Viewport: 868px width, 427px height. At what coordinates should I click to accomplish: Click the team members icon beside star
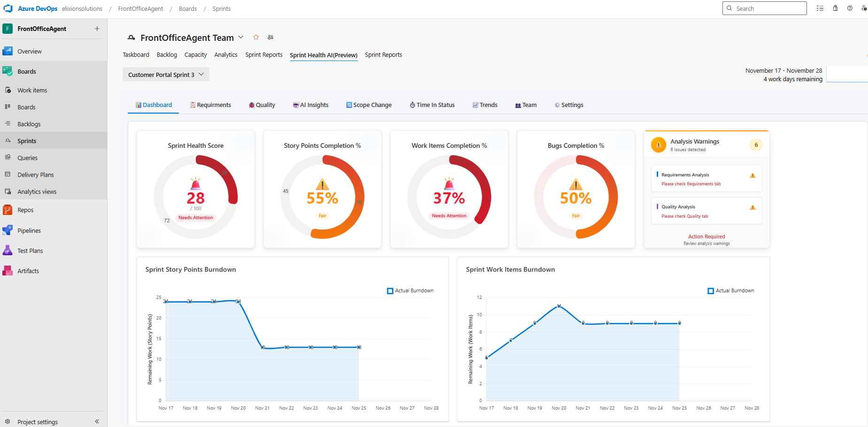(270, 38)
